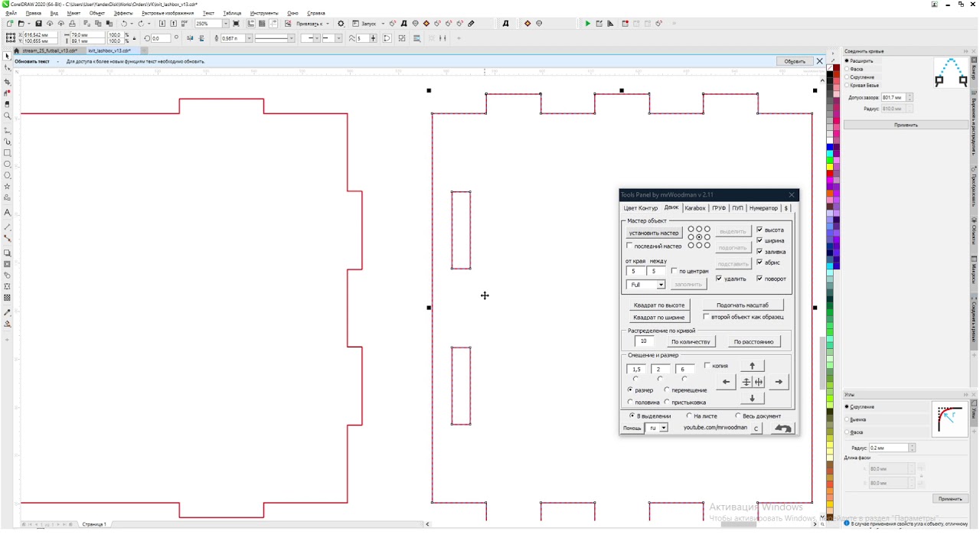Image resolution: width=980 pixels, height=551 pixels.
Task: Click the left arrow in Tools Panel
Action: click(x=726, y=382)
